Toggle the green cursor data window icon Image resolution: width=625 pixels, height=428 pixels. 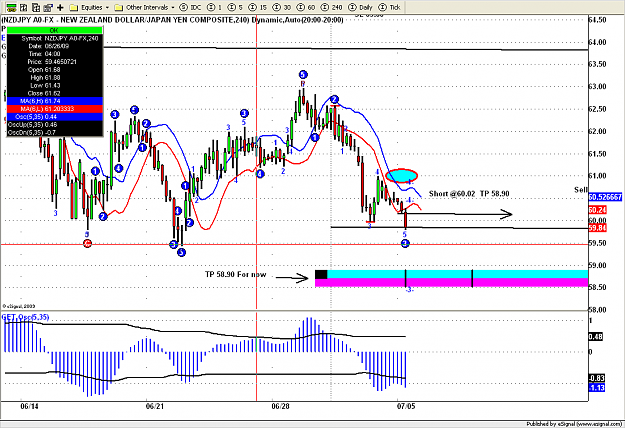pyautogui.click(x=11, y=7)
